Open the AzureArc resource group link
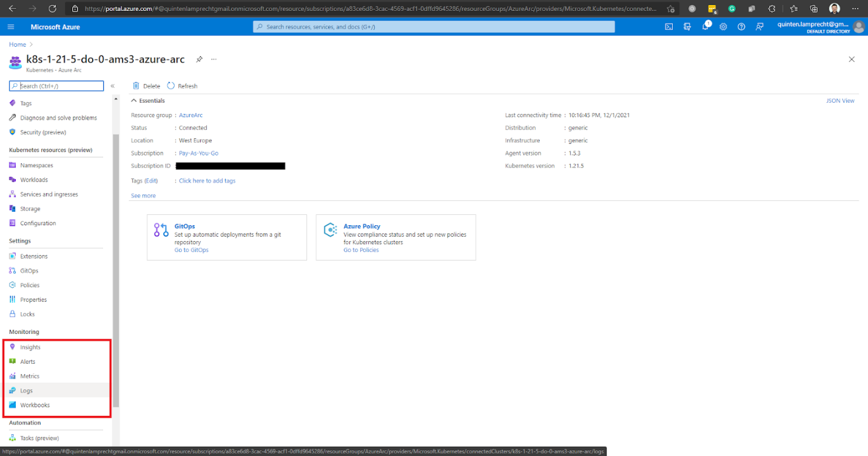The width and height of the screenshot is (868, 456). coord(190,115)
